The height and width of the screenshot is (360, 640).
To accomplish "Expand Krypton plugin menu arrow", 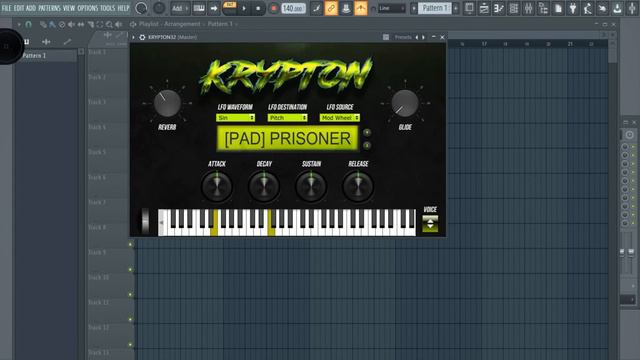I will 133,37.
